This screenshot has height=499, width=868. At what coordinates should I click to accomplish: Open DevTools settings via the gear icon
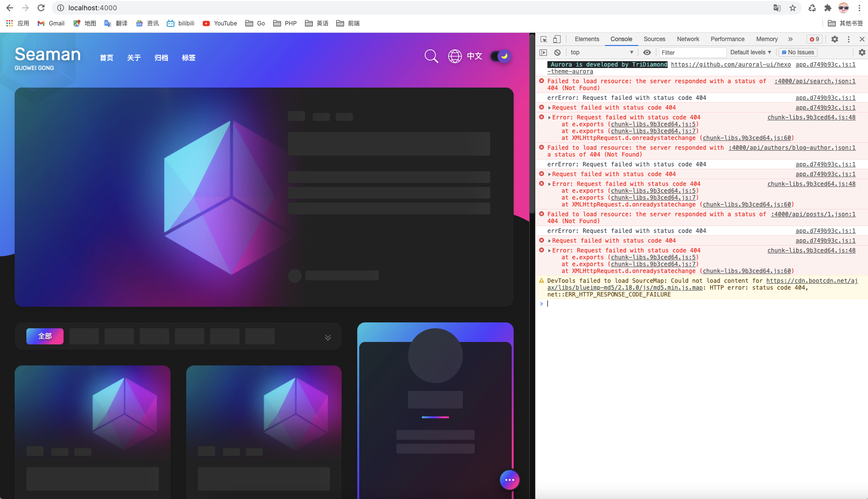pos(835,39)
